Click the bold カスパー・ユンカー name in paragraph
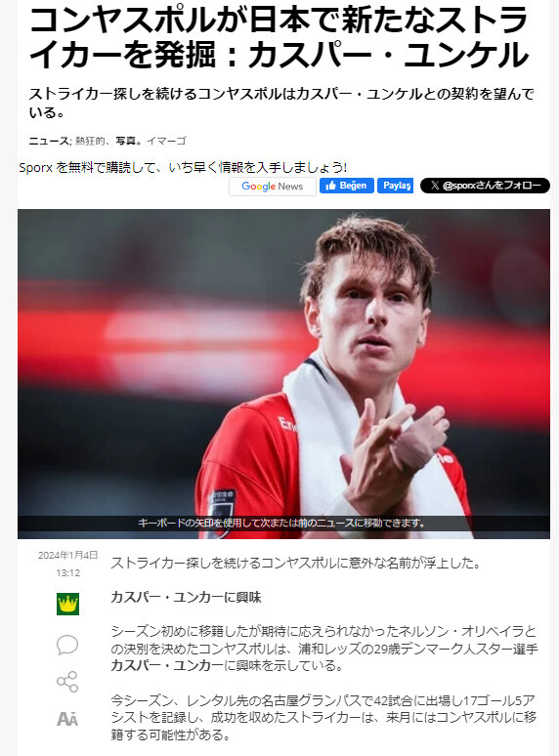 pos(167,665)
